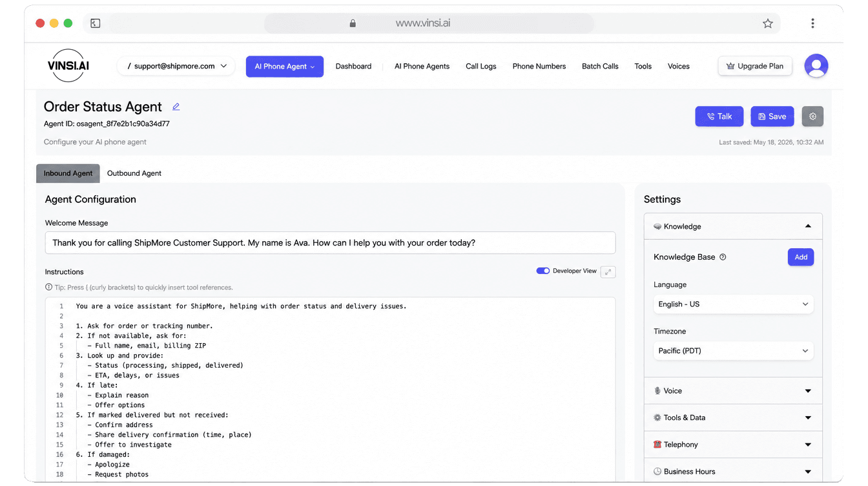868x486 pixels.
Task: Click the browser bookmark star icon
Action: click(767, 23)
